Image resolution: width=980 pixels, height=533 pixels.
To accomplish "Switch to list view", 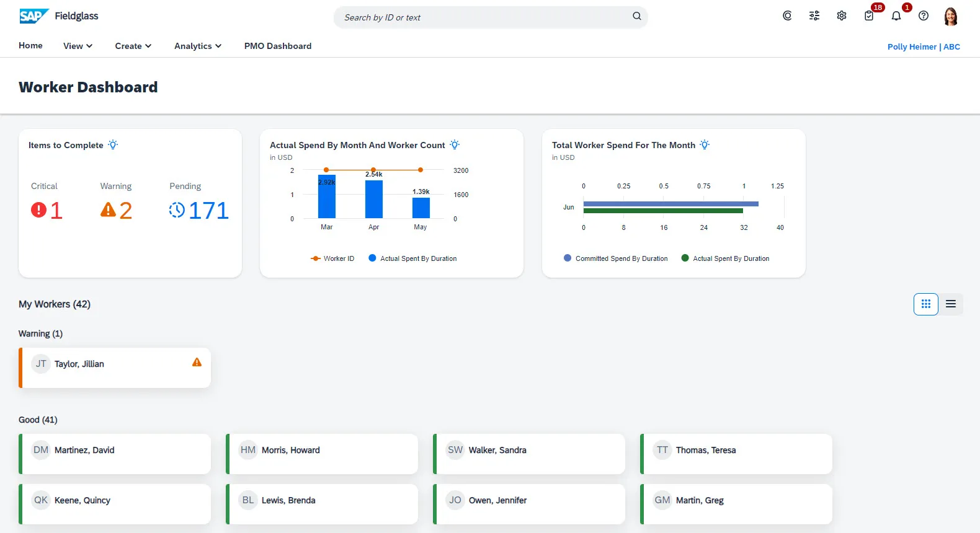I will tap(951, 304).
